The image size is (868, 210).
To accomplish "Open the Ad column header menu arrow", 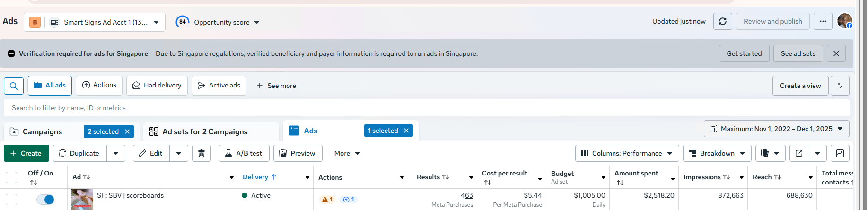I will click(232, 178).
